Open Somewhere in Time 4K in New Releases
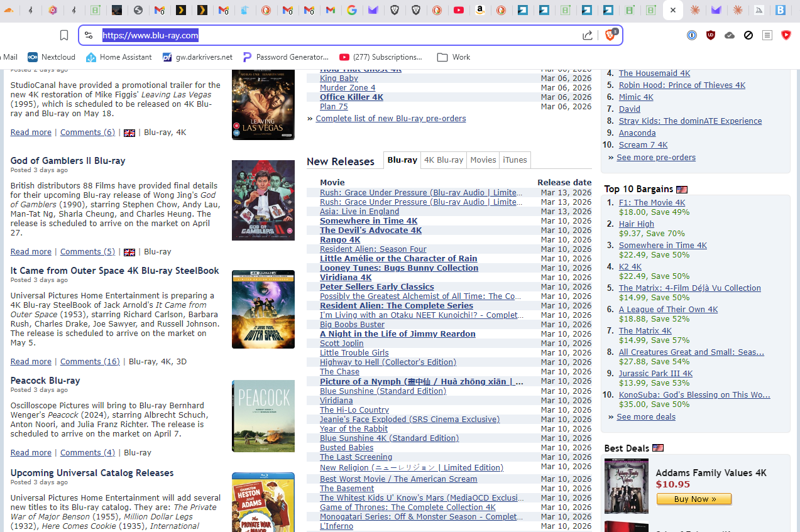800x532 pixels. tap(368, 221)
